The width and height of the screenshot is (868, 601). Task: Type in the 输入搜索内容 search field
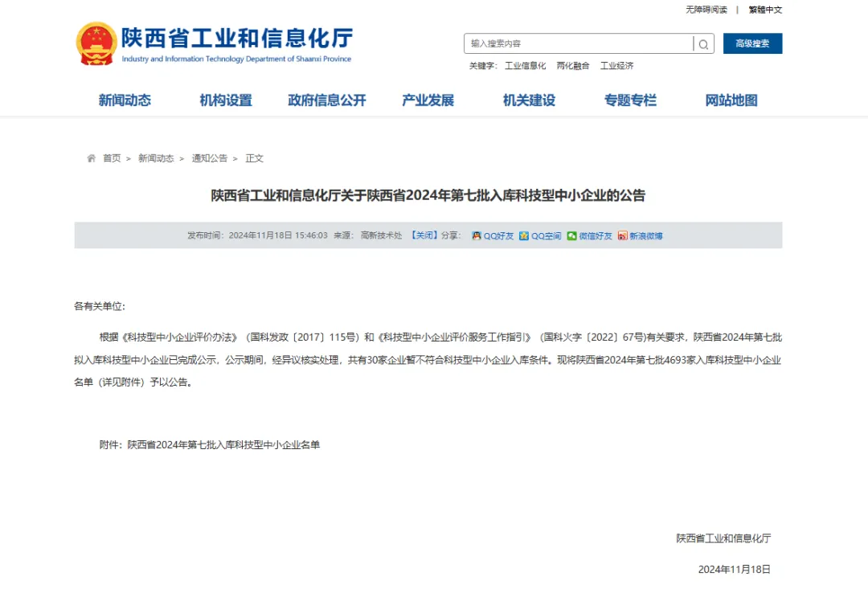coord(579,43)
